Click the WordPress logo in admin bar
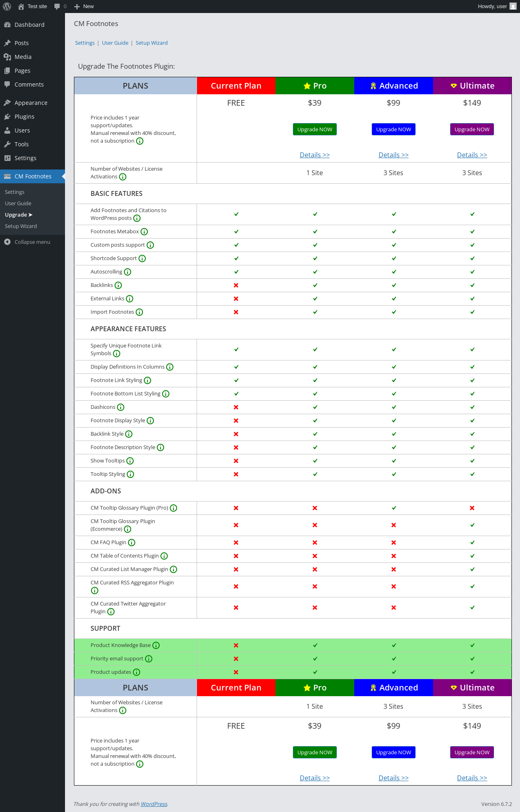Screen dimensions: 520x812 [x=7, y=7]
